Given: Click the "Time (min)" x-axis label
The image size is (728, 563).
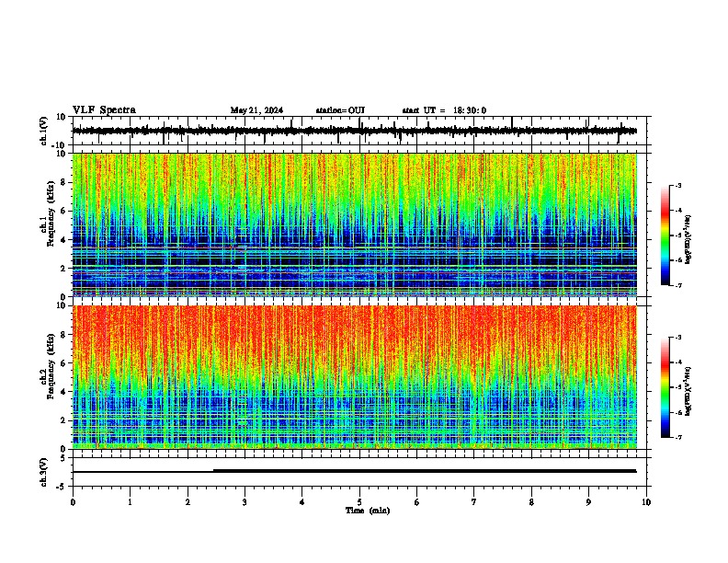Looking at the screenshot, I should click(368, 511).
